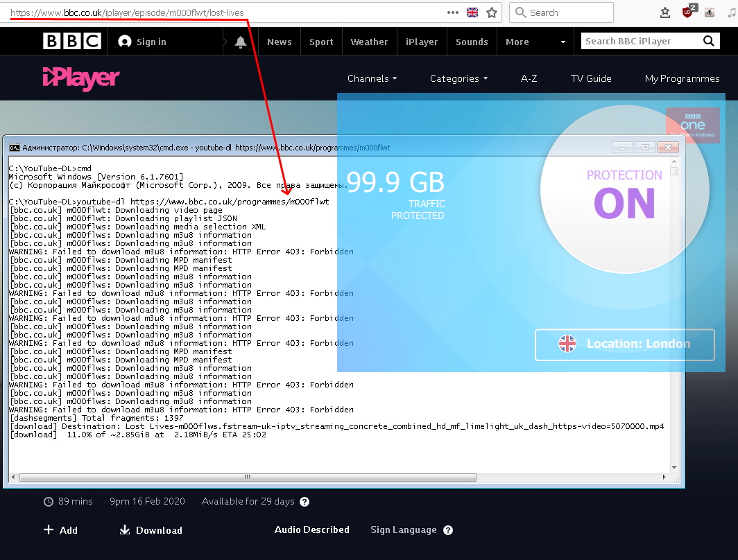Click '99.9 GB' traffic value
This screenshot has height=560, width=738.
point(395,182)
